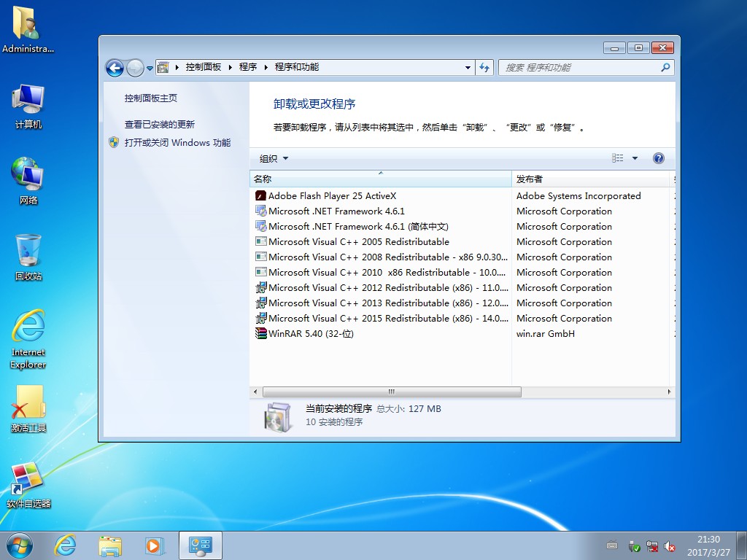Viewport: 747px width, 560px height.
Task: Open 查看已安装的更新 link
Action: [160, 124]
